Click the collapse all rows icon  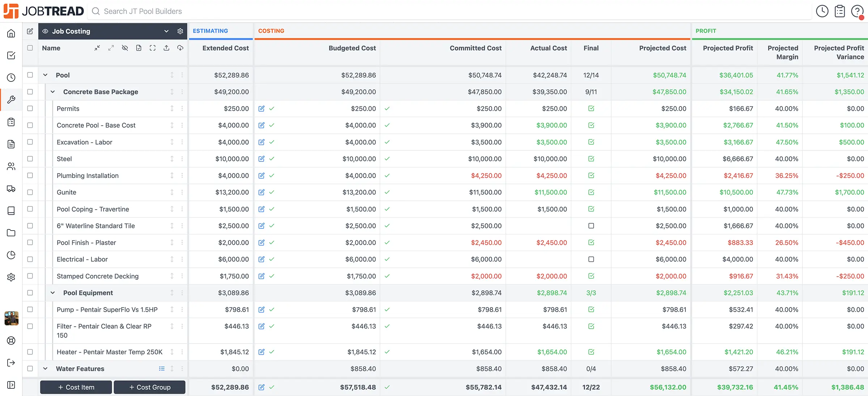(x=97, y=48)
